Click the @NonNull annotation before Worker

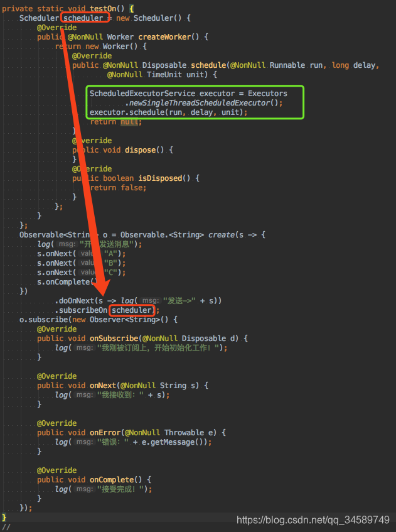(85, 36)
